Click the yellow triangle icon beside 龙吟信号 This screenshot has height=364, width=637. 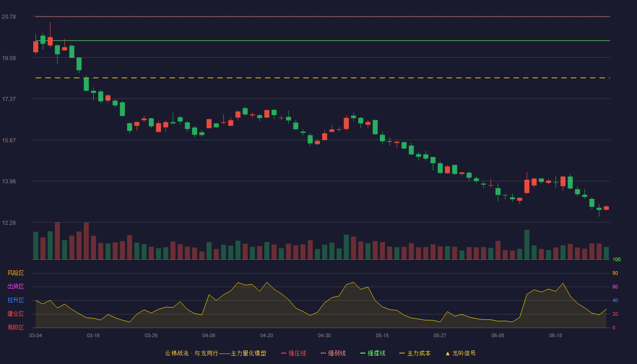coord(447,353)
